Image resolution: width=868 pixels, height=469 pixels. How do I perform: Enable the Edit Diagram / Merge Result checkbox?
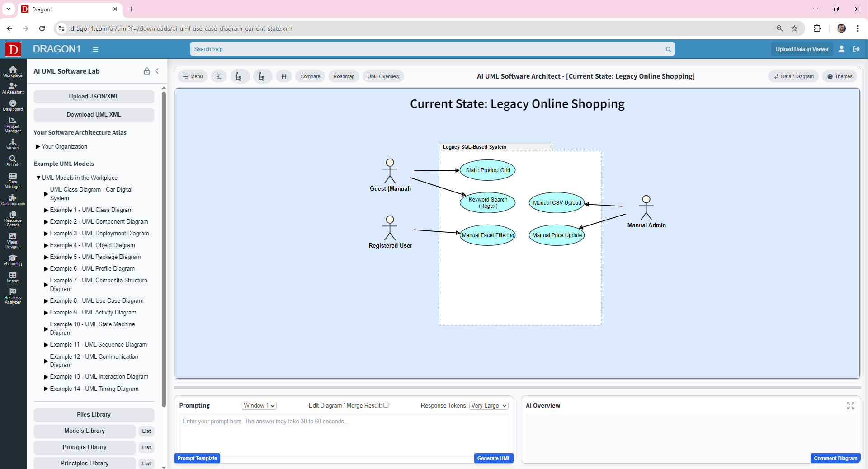point(386,405)
